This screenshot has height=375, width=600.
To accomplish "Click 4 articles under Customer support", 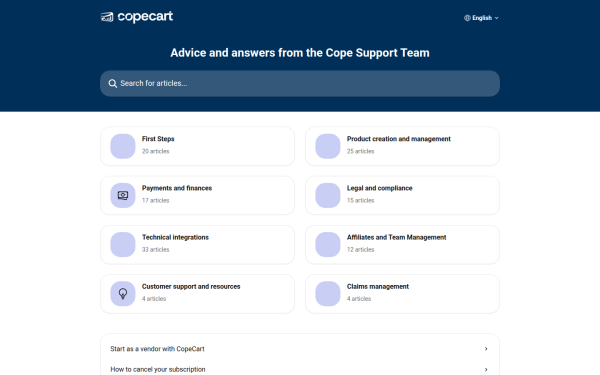I will (x=154, y=299).
